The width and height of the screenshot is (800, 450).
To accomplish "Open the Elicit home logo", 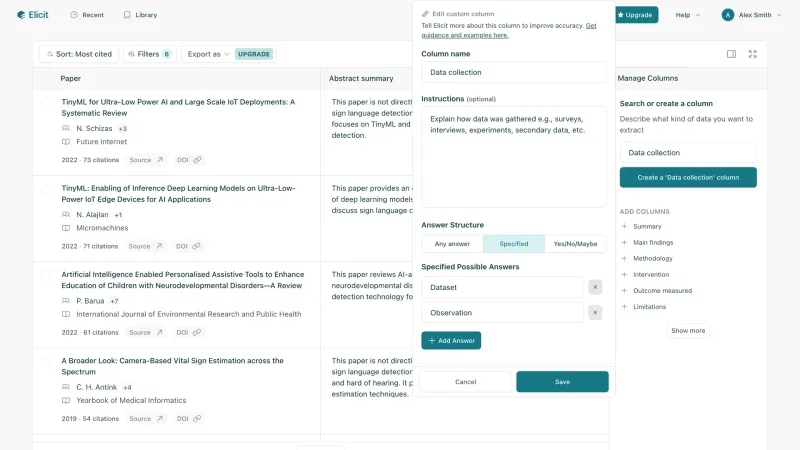I will (x=33, y=15).
